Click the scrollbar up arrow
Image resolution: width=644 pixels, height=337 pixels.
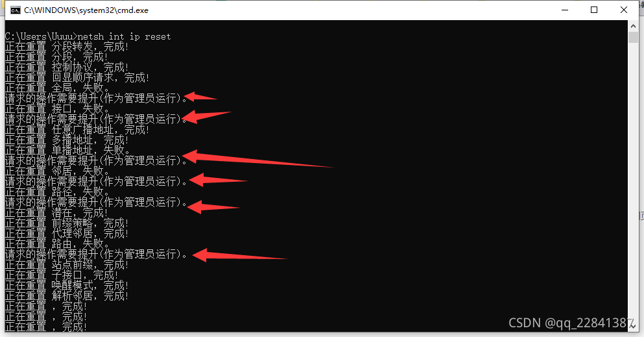[x=633, y=26]
